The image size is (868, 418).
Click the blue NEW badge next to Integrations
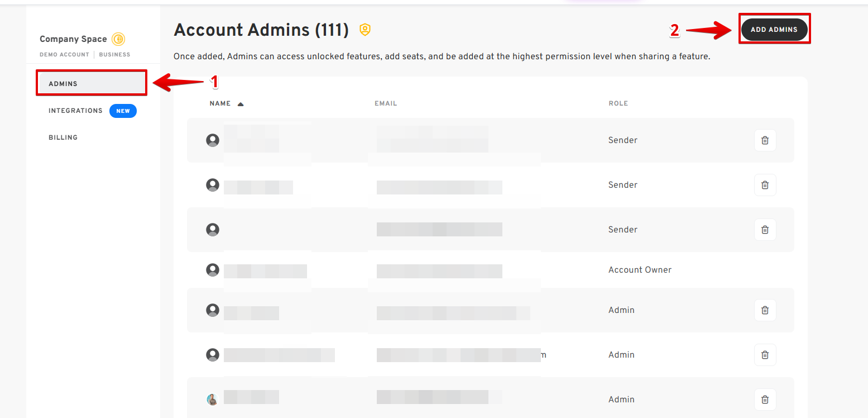coord(123,111)
